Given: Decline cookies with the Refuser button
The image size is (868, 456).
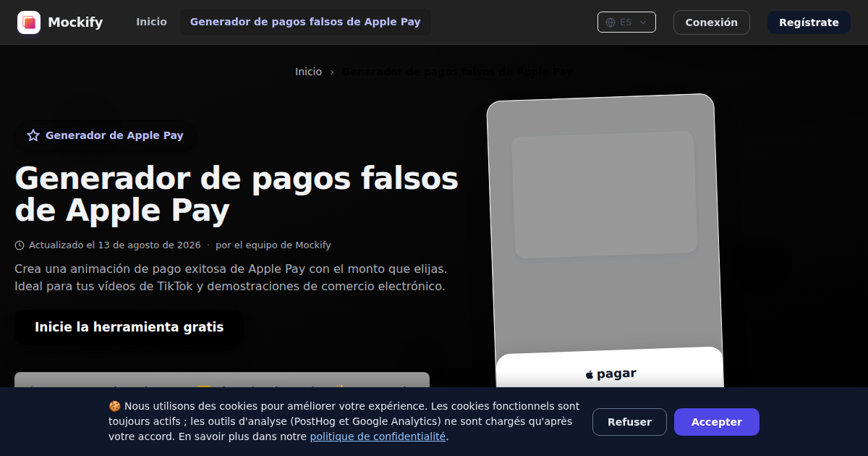Looking at the screenshot, I should [629, 422].
